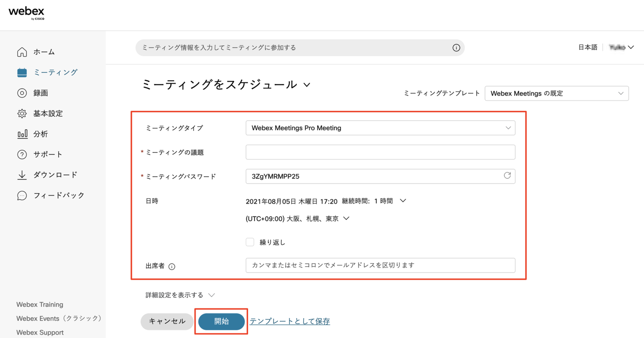Open the 基本設定 menu item
The height and width of the screenshot is (338, 644).
point(48,113)
